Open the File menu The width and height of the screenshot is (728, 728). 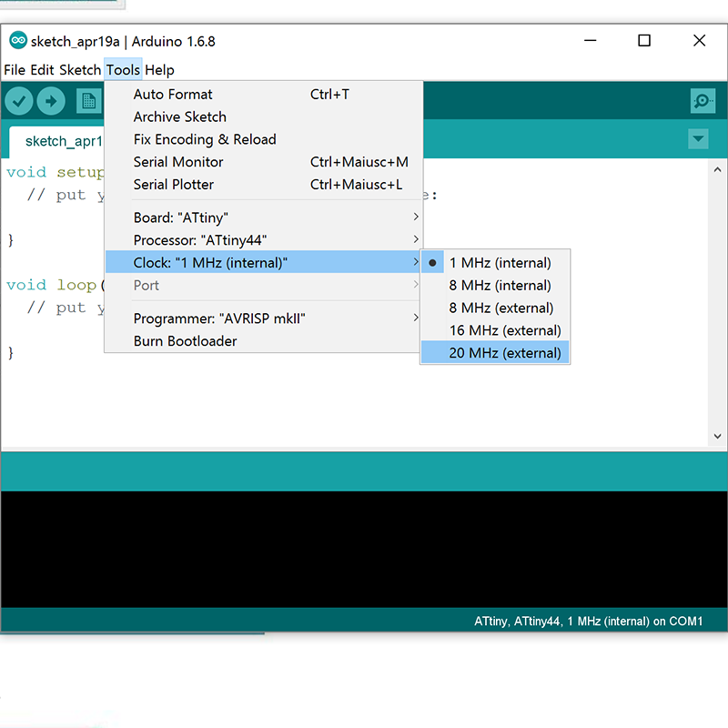(x=15, y=70)
